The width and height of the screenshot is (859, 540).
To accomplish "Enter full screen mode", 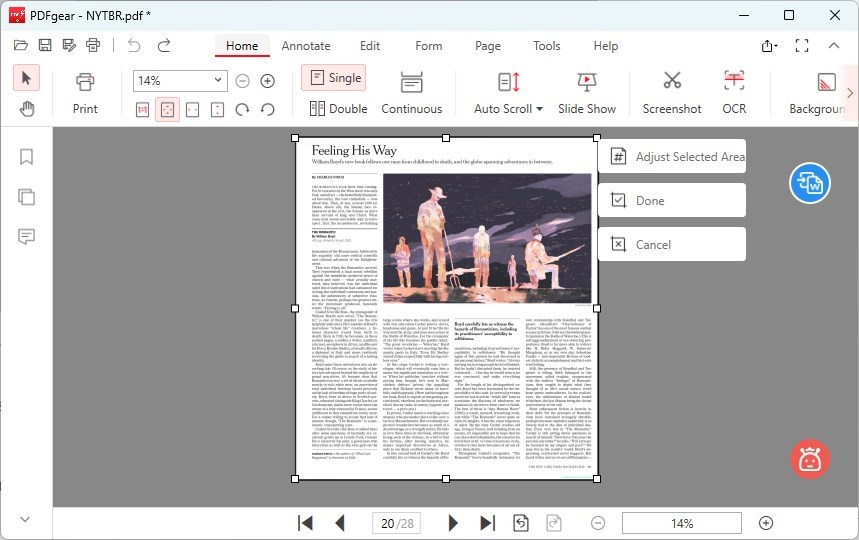I will [802, 46].
